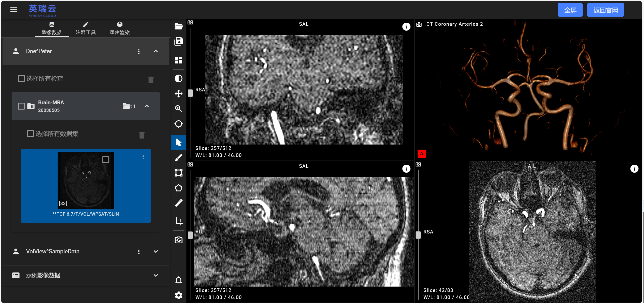Image resolution: width=644 pixels, height=303 pixels.
Task: Check the select all datasets checkbox
Action: pos(30,133)
